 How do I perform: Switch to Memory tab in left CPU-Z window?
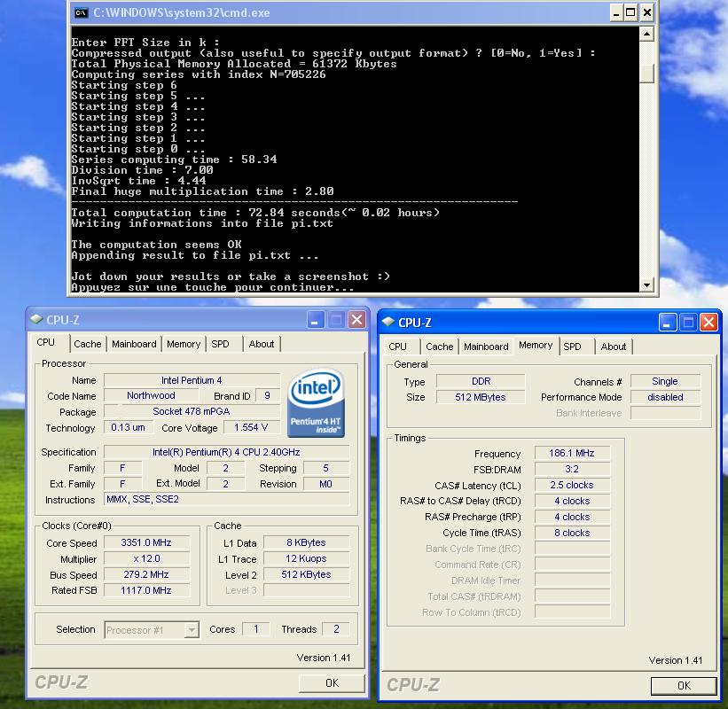tap(184, 344)
